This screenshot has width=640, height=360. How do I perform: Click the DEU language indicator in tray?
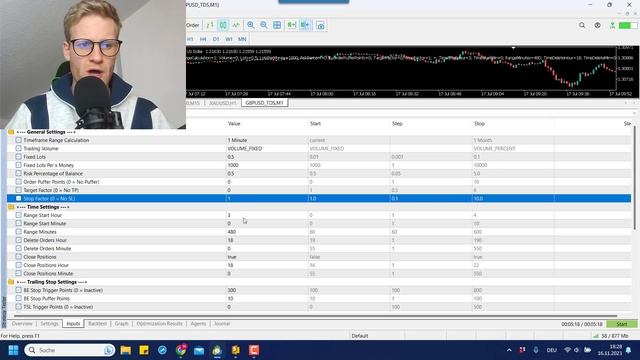pyautogui.click(x=551, y=350)
